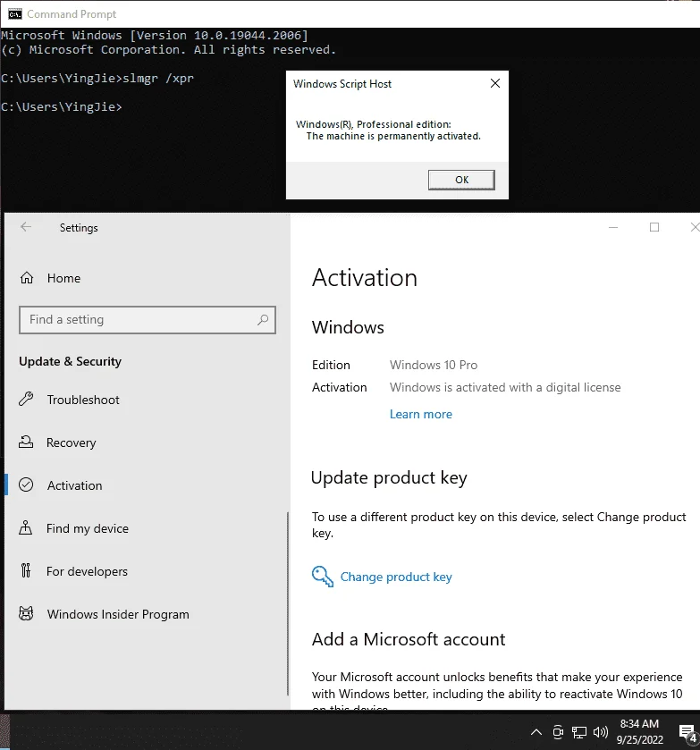Image resolution: width=700 pixels, height=750 pixels.
Task: Click the 'slmgr /xpr' command line text
Action: pos(158,79)
